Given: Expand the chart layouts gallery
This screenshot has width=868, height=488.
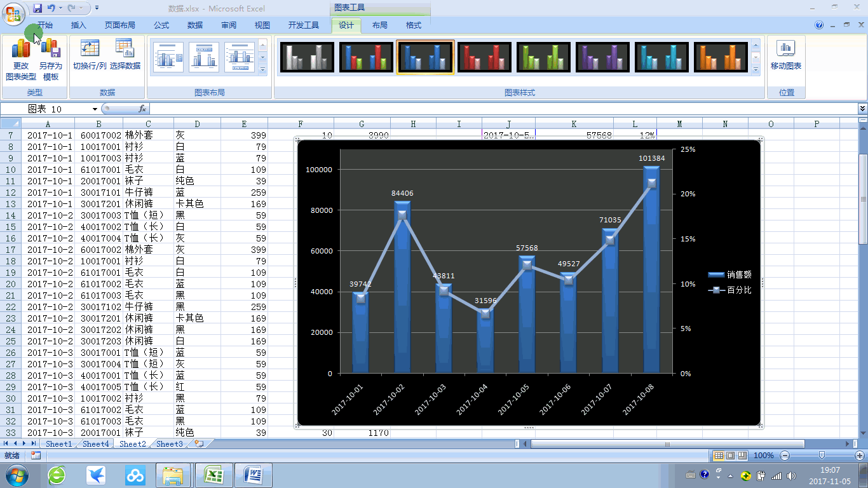Looking at the screenshot, I should click(263, 69).
